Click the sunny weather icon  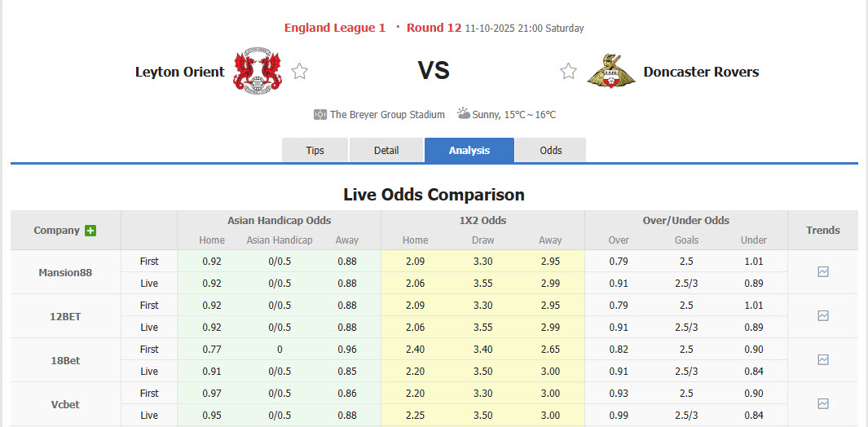click(x=464, y=114)
